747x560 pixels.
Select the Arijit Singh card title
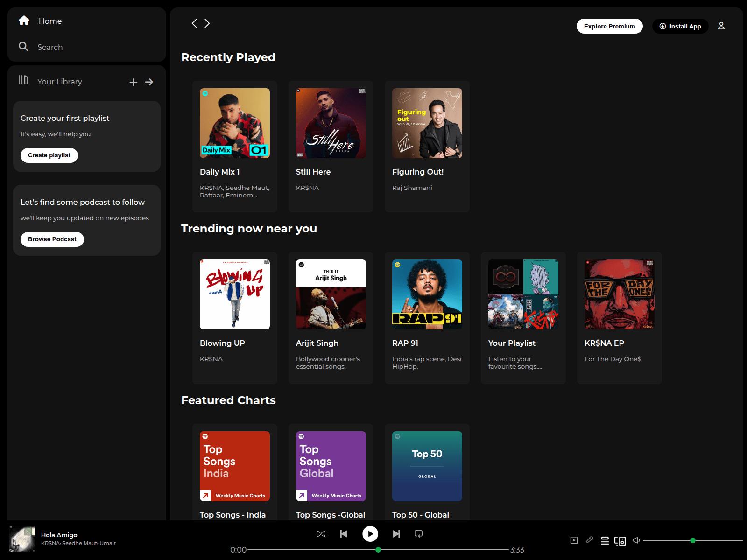point(317,343)
